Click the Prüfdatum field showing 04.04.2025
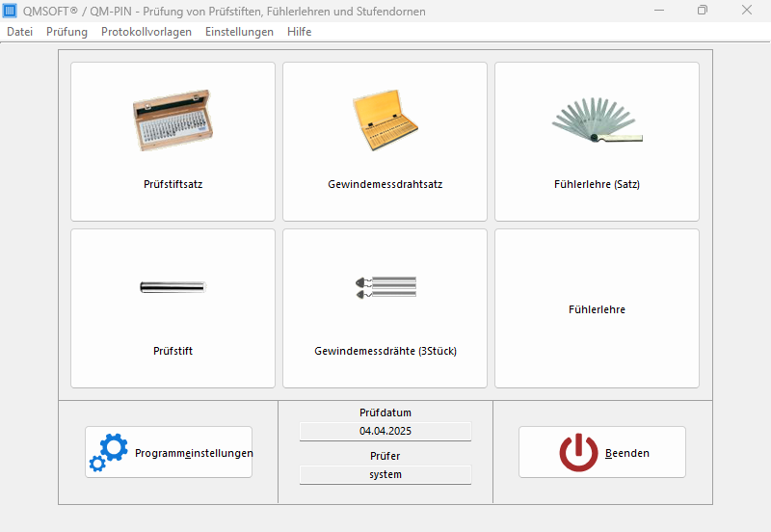The image size is (771, 532). pos(385,431)
